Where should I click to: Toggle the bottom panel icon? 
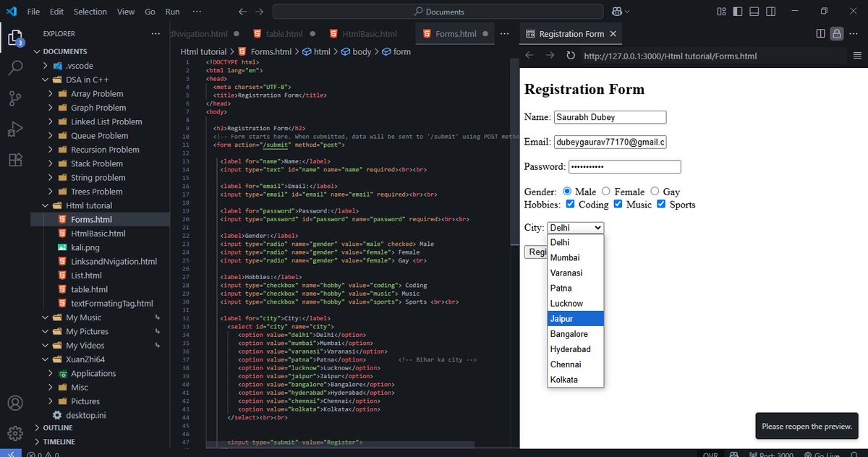click(754, 12)
